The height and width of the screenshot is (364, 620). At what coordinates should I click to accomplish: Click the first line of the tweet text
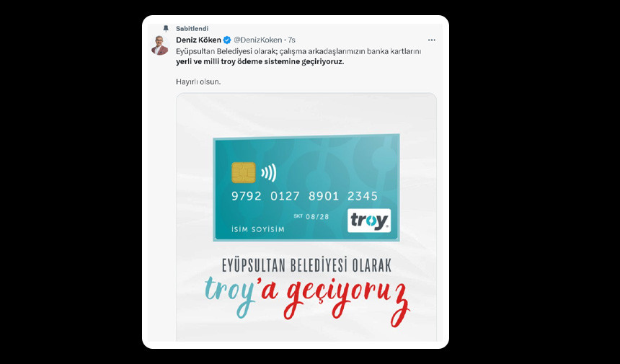[298, 51]
